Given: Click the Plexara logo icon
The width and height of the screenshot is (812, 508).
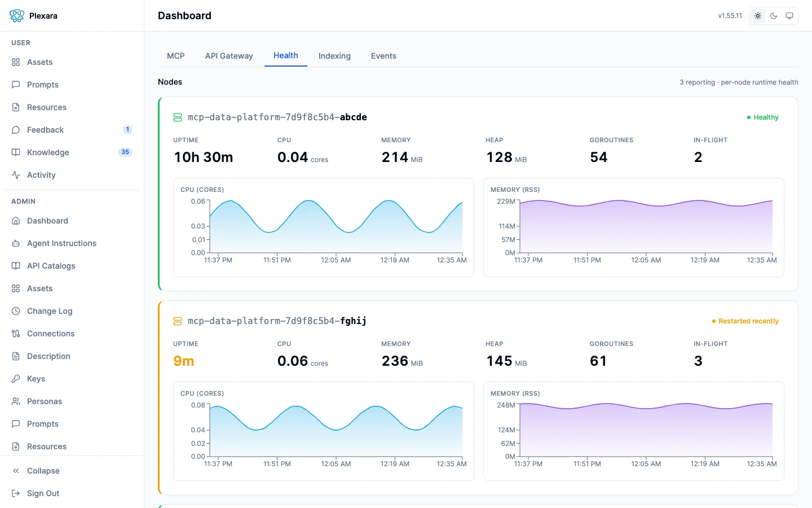Looking at the screenshot, I should click(x=17, y=16).
